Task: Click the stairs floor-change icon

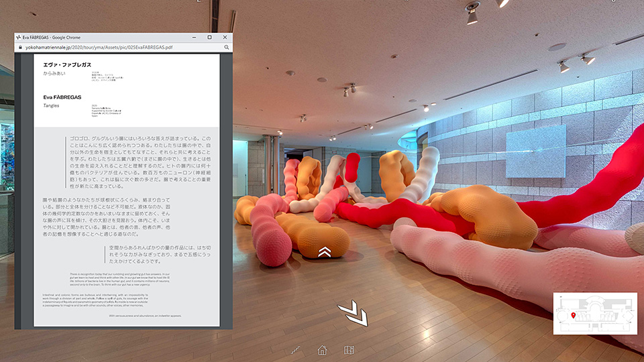Action: [295, 350]
